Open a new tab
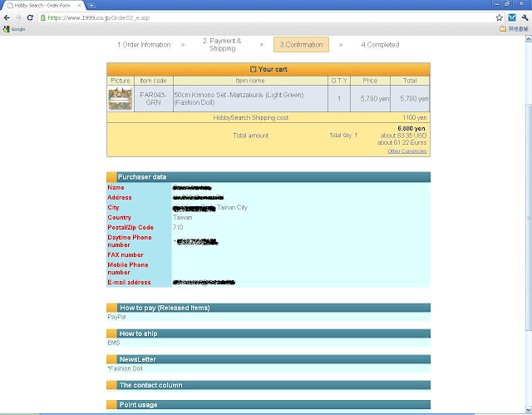This screenshot has width=532, height=415. point(91,6)
